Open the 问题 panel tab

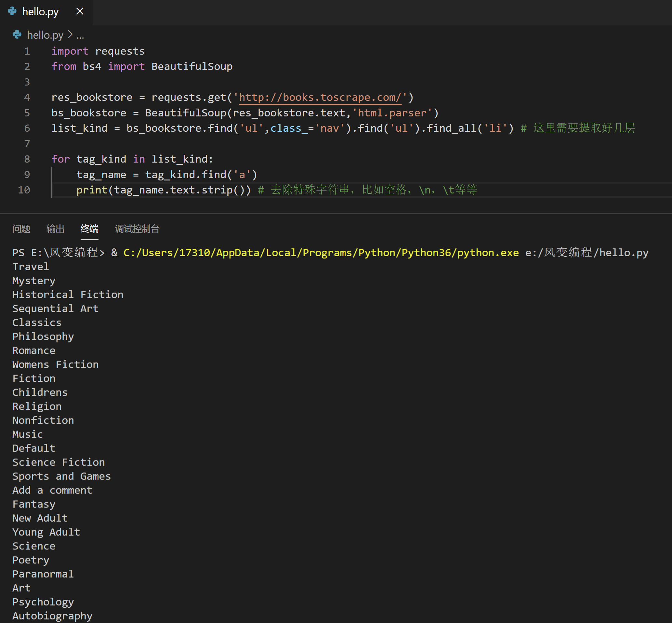coord(21,229)
